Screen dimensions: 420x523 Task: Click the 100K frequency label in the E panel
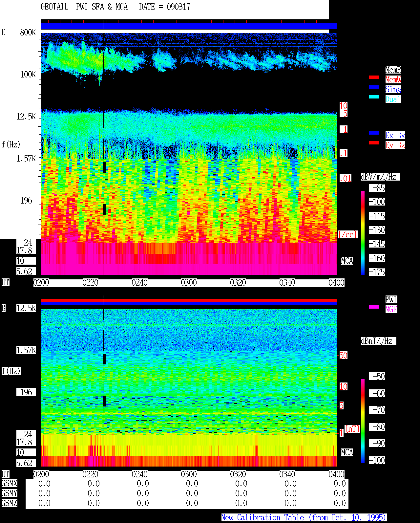tap(28, 74)
